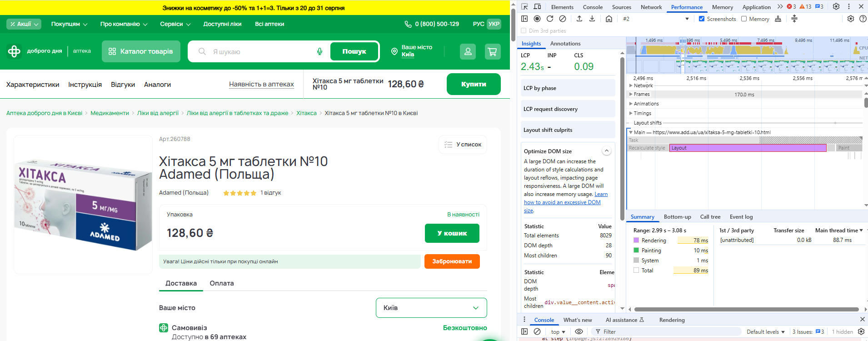Switch to the Оплата tab
Viewport: 868px width, 341px height.
[x=222, y=283]
